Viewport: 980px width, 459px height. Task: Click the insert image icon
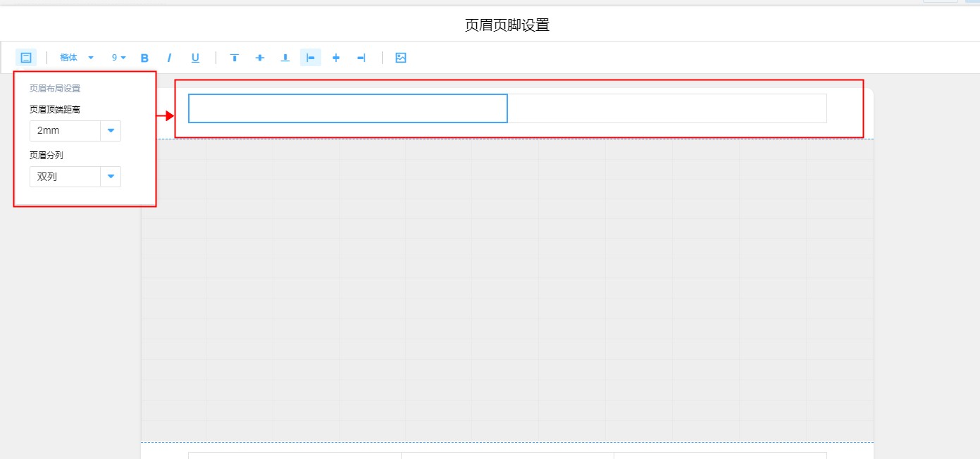point(401,58)
